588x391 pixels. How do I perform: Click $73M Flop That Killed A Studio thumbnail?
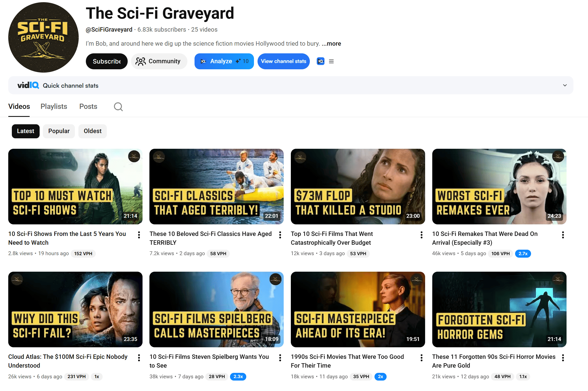click(x=358, y=187)
